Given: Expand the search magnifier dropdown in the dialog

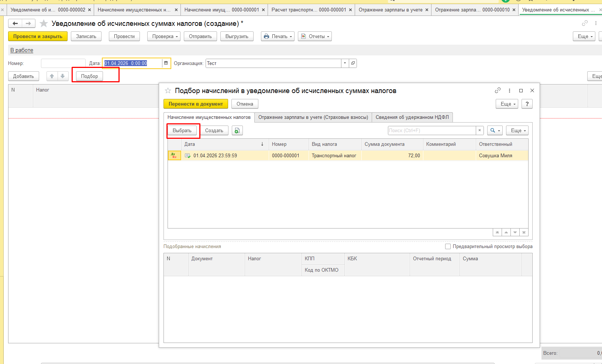Looking at the screenshot, I should [495, 131].
